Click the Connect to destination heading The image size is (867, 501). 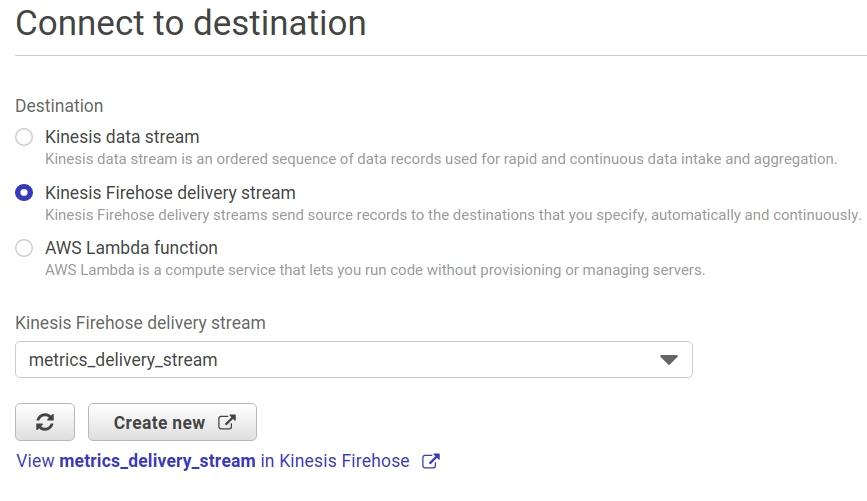pyautogui.click(x=191, y=23)
